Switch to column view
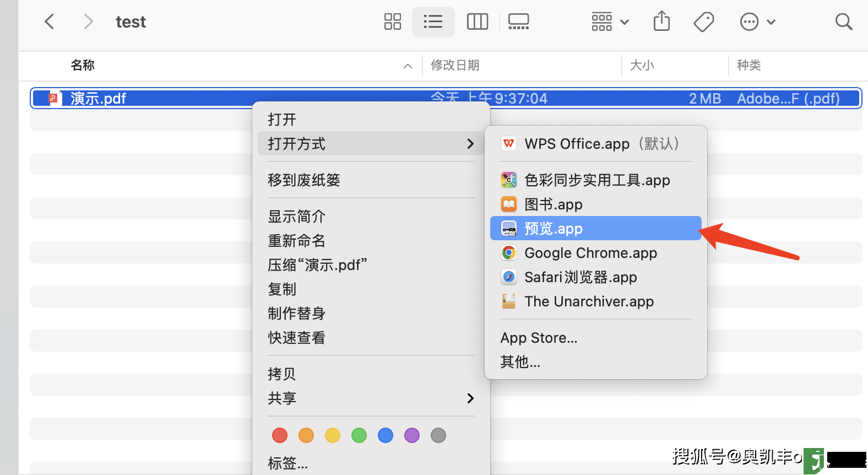 (478, 21)
